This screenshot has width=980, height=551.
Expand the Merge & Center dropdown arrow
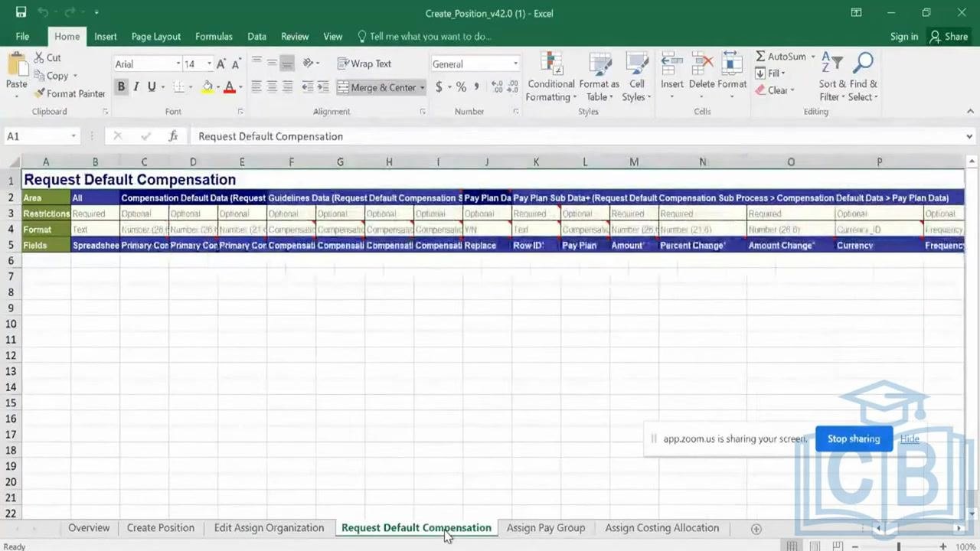tap(422, 87)
